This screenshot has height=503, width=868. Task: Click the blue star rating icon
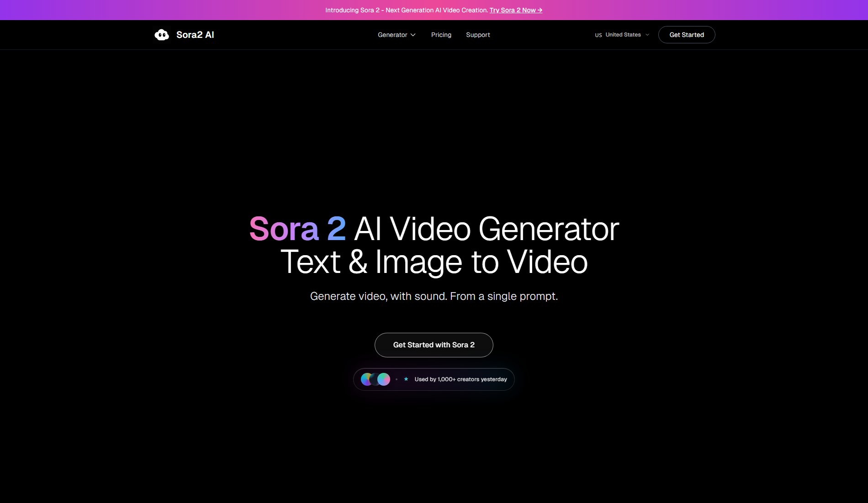click(x=406, y=379)
